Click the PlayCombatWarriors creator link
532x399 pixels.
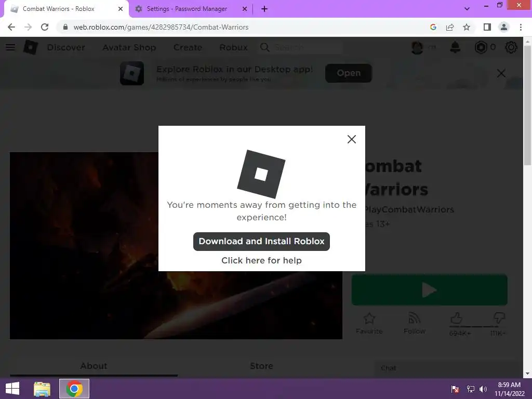[x=409, y=210]
